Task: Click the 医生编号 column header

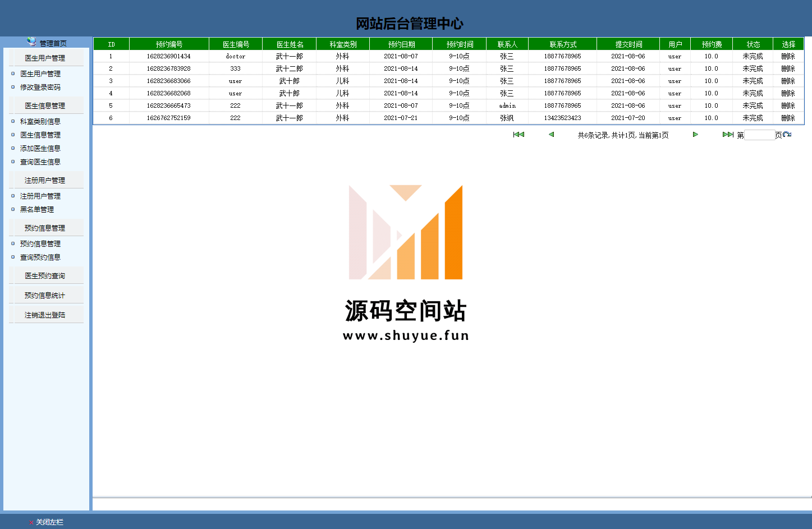Action: click(x=236, y=44)
